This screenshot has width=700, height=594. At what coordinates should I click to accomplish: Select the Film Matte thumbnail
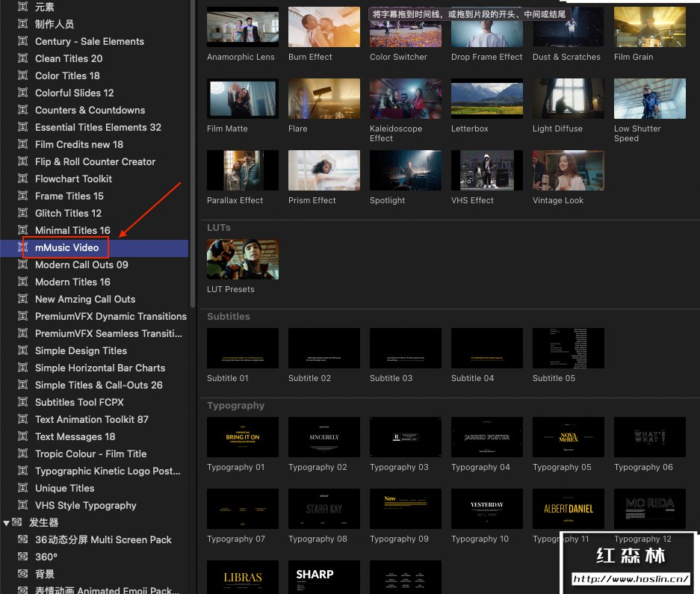(x=243, y=99)
